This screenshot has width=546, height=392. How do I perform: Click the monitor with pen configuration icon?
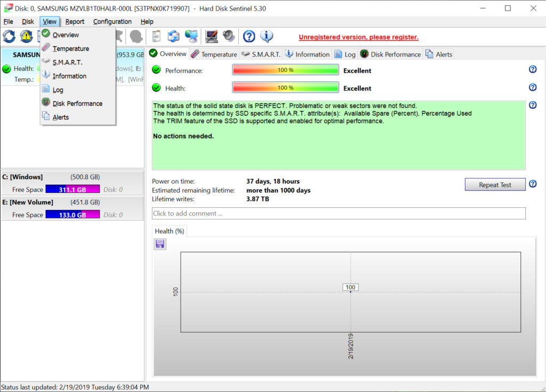coord(211,36)
